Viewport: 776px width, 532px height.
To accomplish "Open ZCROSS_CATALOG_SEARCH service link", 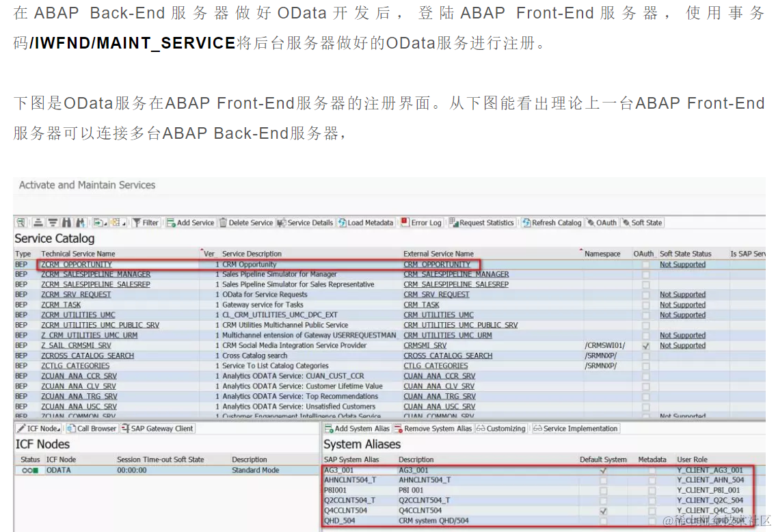I will [x=88, y=356].
